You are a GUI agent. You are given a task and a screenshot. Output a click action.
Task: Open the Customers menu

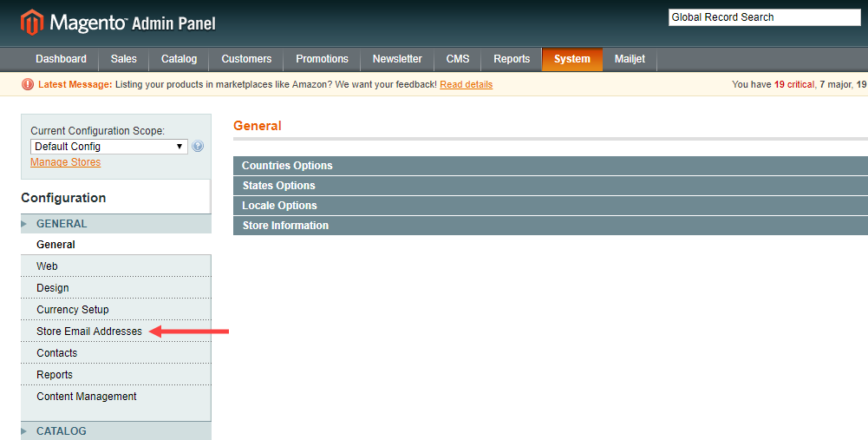(x=246, y=59)
